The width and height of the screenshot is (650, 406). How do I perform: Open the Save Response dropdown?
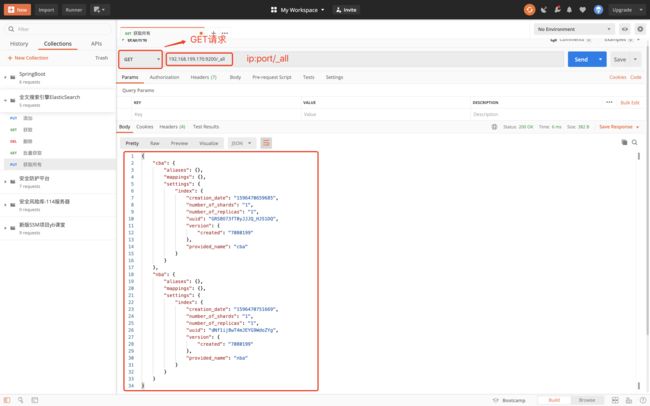tap(619, 126)
